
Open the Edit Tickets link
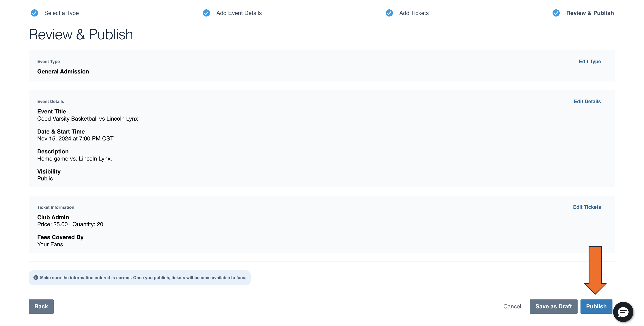pyautogui.click(x=587, y=207)
